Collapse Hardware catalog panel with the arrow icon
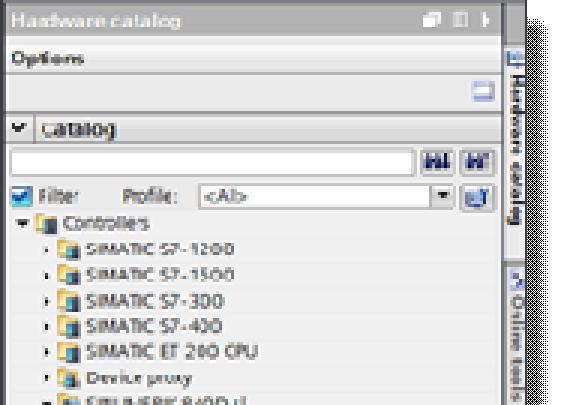 (486, 20)
